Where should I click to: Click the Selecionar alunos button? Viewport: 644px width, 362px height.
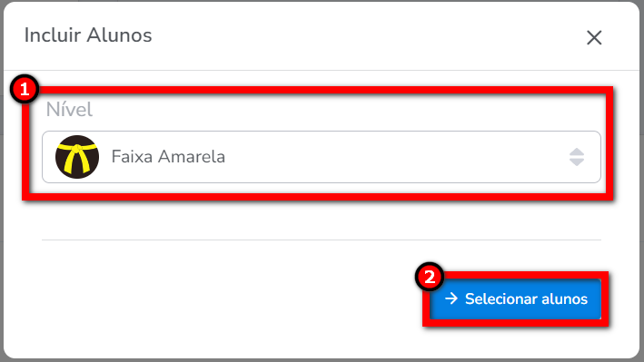(515, 298)
